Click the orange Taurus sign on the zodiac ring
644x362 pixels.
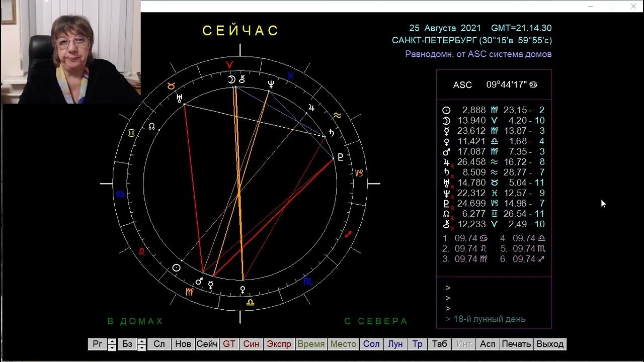tap(170, 86)
